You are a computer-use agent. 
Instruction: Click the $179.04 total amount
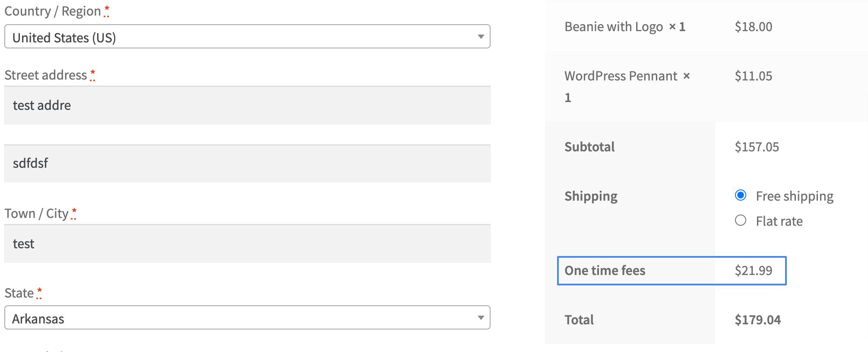coord(757,320)
